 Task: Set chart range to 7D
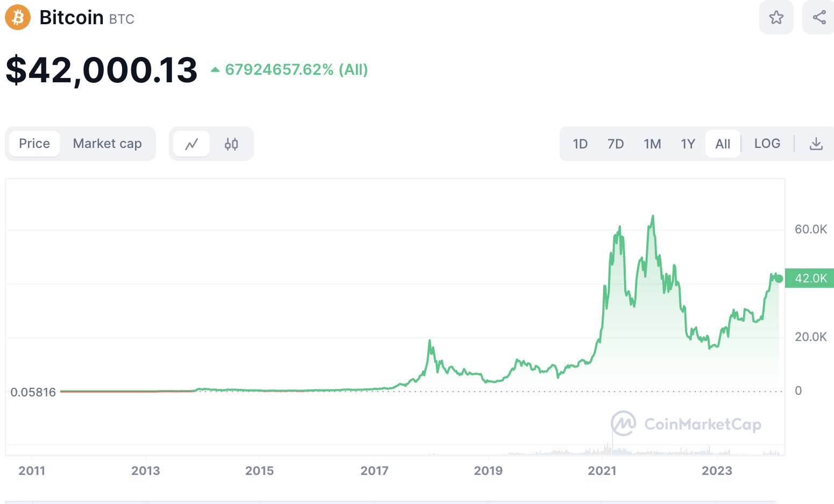616,144
